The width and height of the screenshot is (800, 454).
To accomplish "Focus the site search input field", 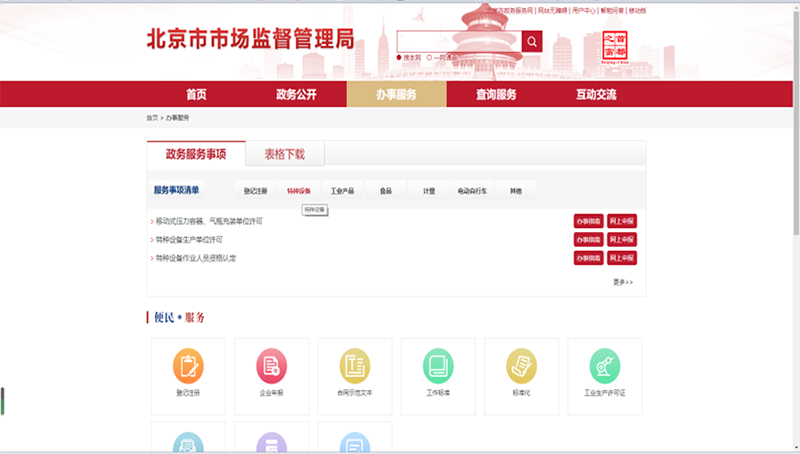I will 459,41.
